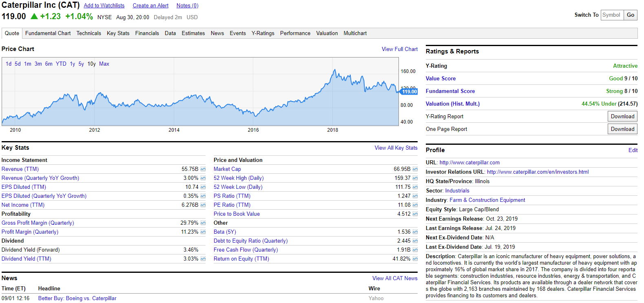
Task: Set chart range to 1m
Action: point(28,64)
